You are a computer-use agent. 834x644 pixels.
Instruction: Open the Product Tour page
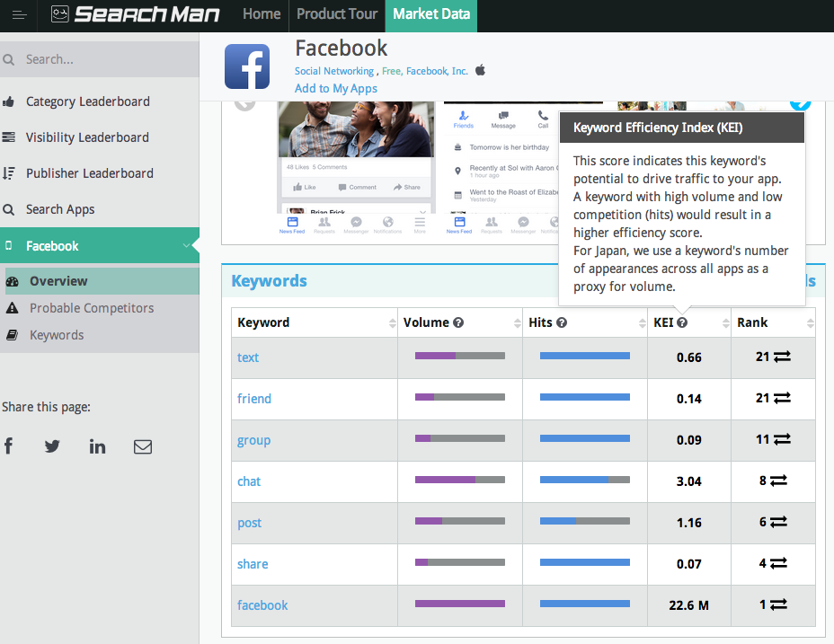click(x=337, y=14)
